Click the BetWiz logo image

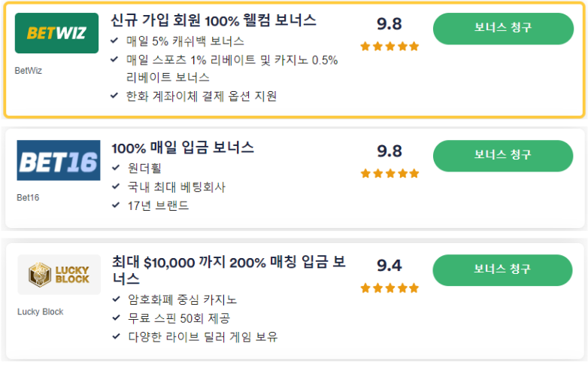coord(56,33)
